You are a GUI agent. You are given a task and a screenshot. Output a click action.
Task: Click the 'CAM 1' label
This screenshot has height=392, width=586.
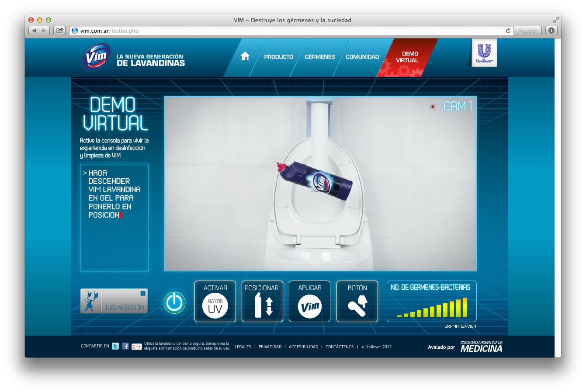coord(458,106)
